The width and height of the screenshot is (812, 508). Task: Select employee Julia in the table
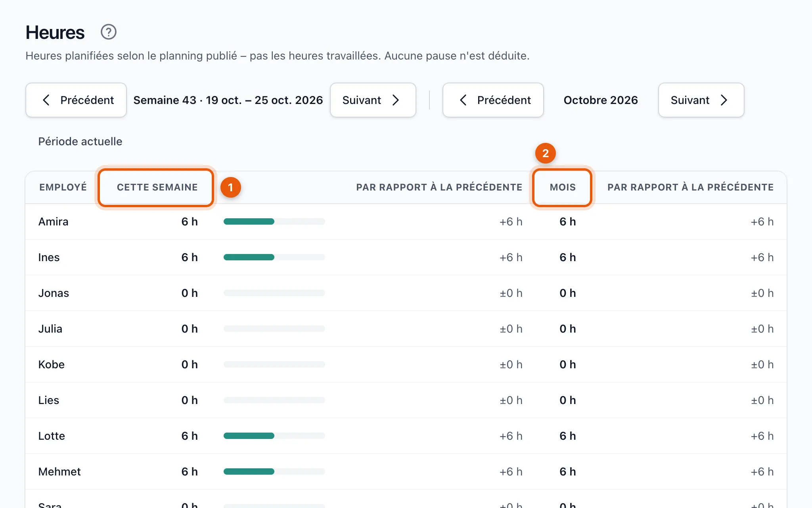coord(50,329)
